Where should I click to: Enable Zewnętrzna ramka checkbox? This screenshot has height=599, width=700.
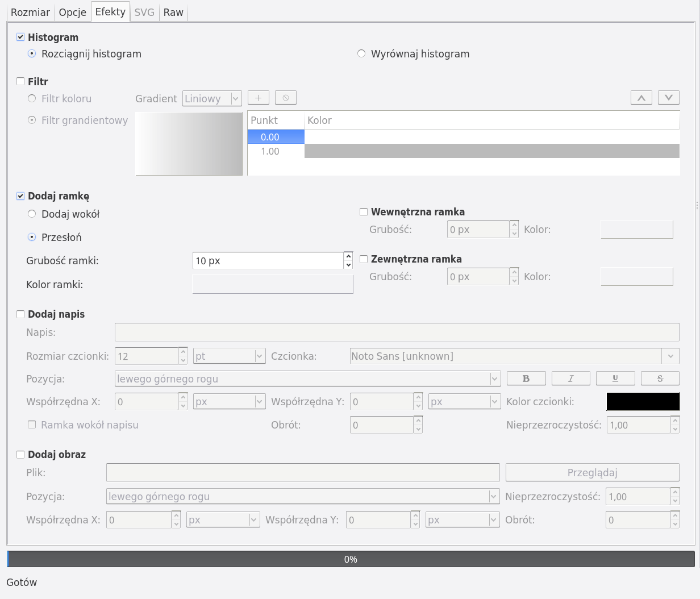(x=364, y=259)
